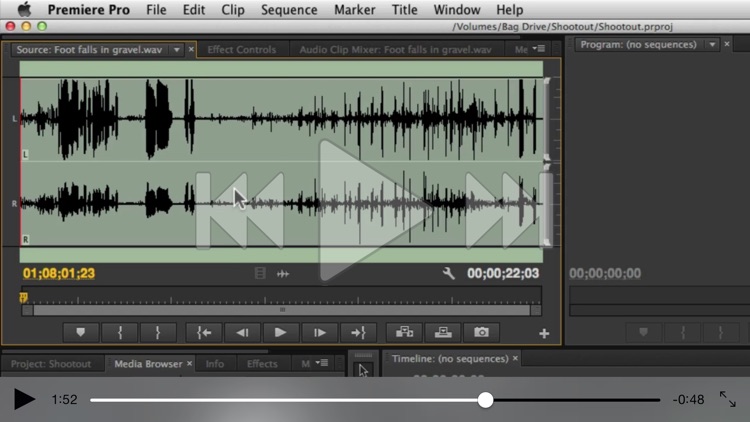
Task: Select Drag Audio Only waveform icon
Action: pyautogui.click(x=283, y=274)
